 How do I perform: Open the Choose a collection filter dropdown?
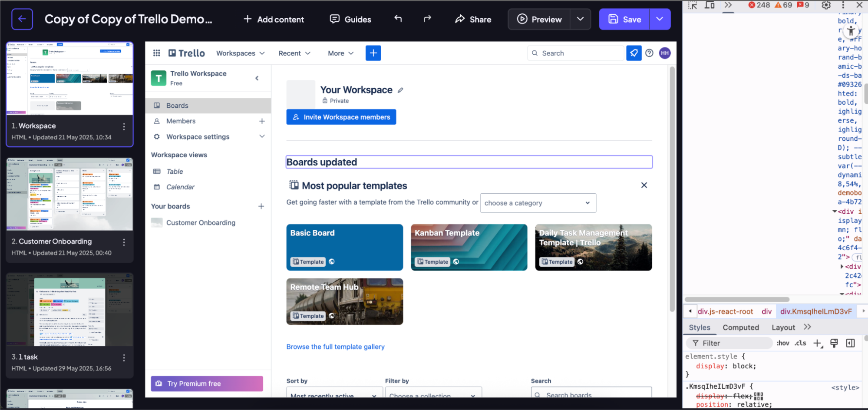point(433,393)
